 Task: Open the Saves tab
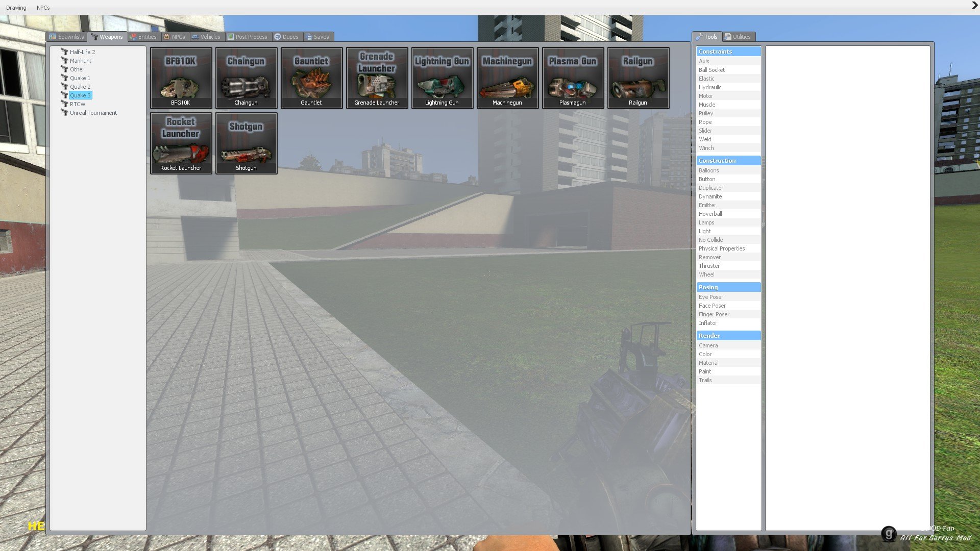pos(317,37)
